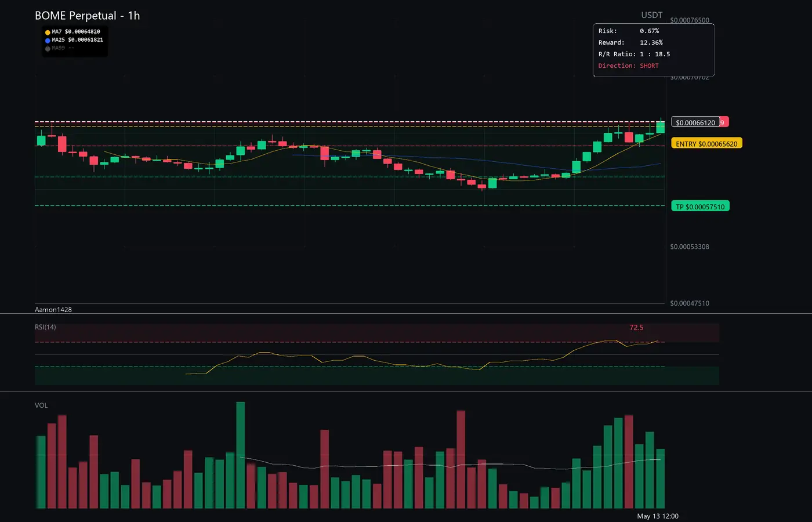
Task: Click the RSI value 72.5
Action: point(636,328)
